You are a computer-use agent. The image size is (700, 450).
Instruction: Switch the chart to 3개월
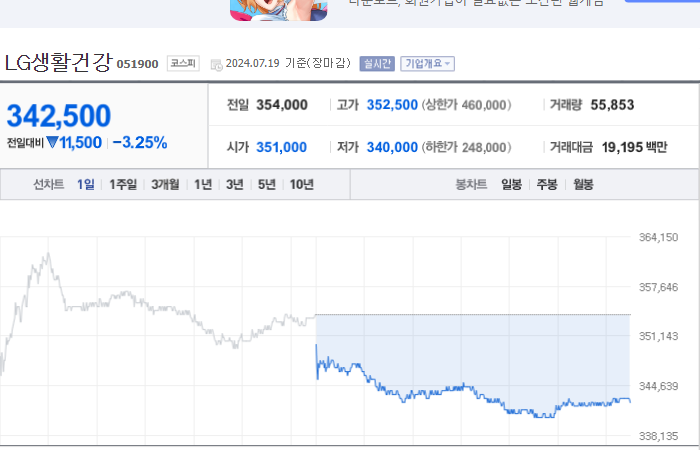pyautogui.click(x=165, y=184)
